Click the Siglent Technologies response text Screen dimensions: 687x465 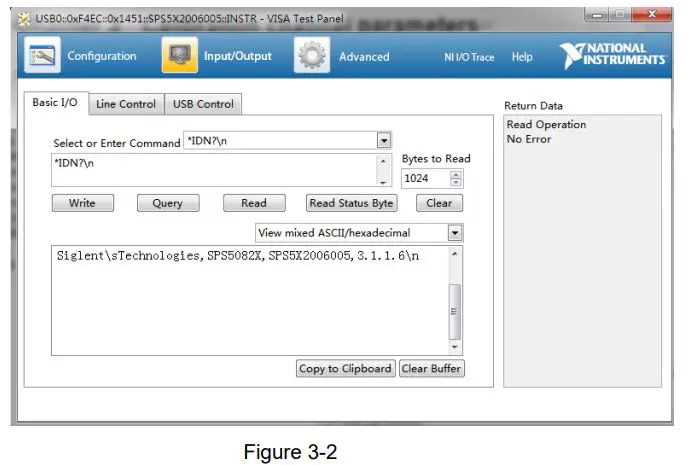pyautogui.click(x=237, y=256)
